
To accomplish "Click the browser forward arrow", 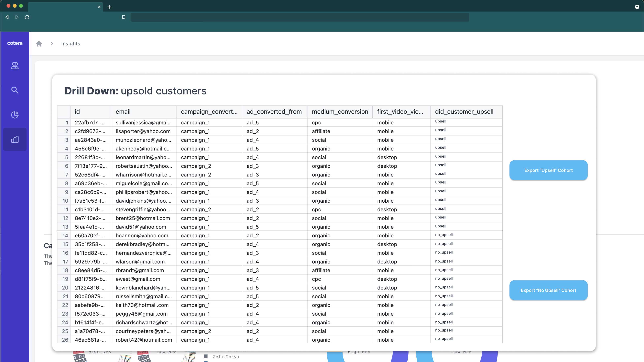I will click(x=17, y=17).
